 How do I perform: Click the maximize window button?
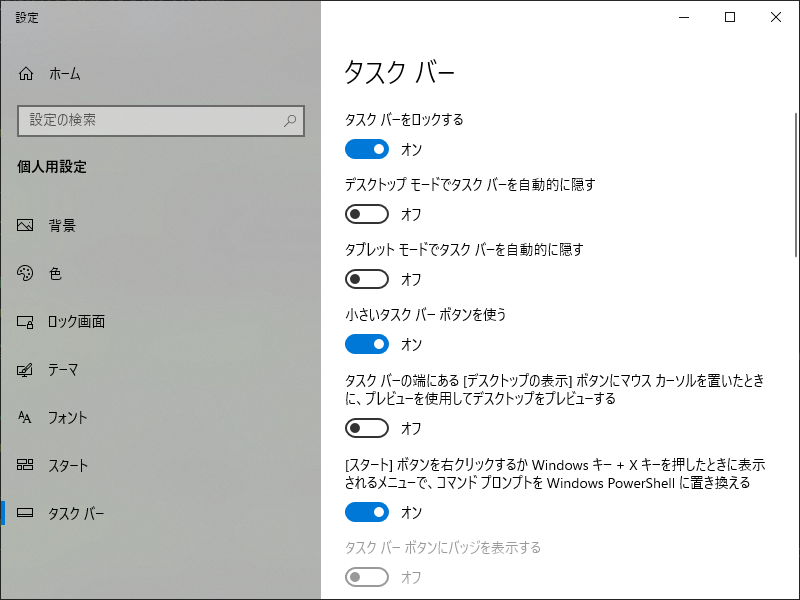pos(730,17)
